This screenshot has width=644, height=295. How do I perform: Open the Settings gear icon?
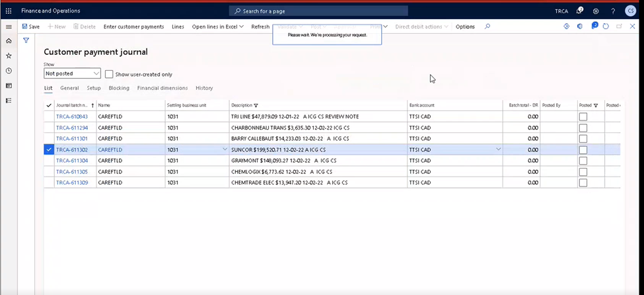(x=596, y=11)
